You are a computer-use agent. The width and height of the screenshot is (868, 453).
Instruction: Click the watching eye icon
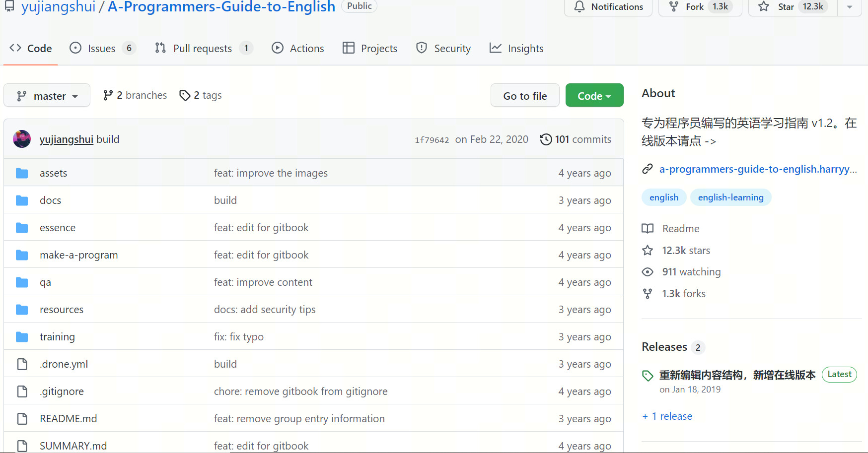pyautogui.click(x=648, y=272)
